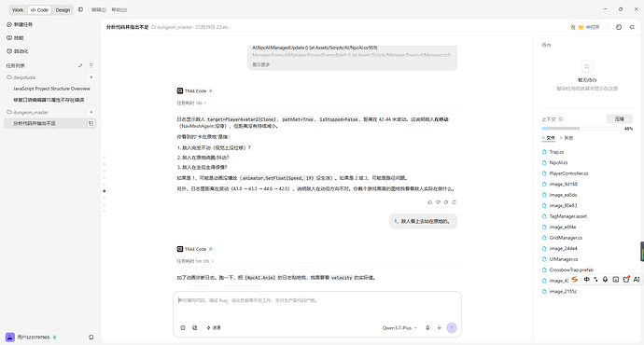Click the Sogou input method S icon
Screen dimensions: 644x345
[x=575, y=280]
